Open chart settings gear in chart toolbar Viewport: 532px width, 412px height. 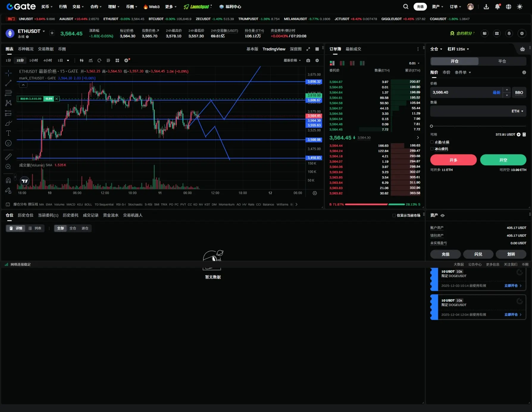(x=317, y=60)
